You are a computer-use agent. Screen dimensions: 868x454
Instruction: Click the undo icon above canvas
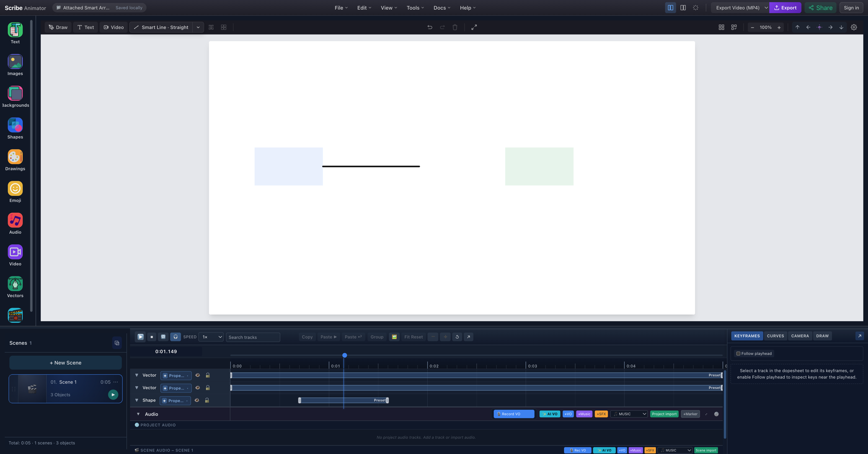430,27
